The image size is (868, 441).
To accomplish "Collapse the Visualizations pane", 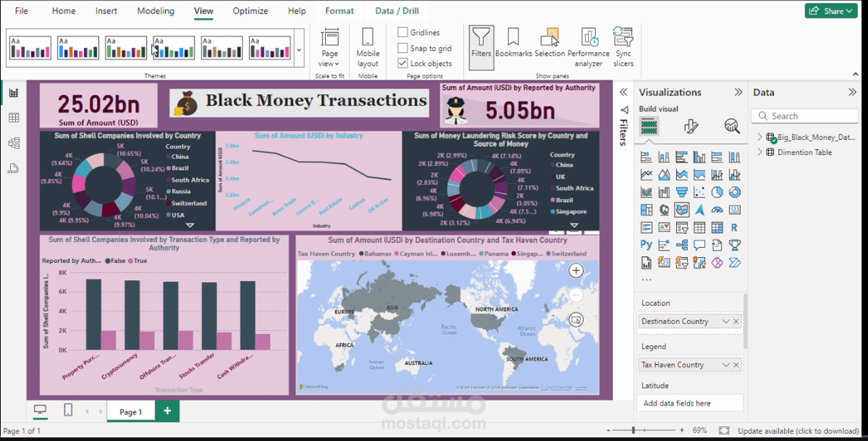I will (x=738, y=92).
